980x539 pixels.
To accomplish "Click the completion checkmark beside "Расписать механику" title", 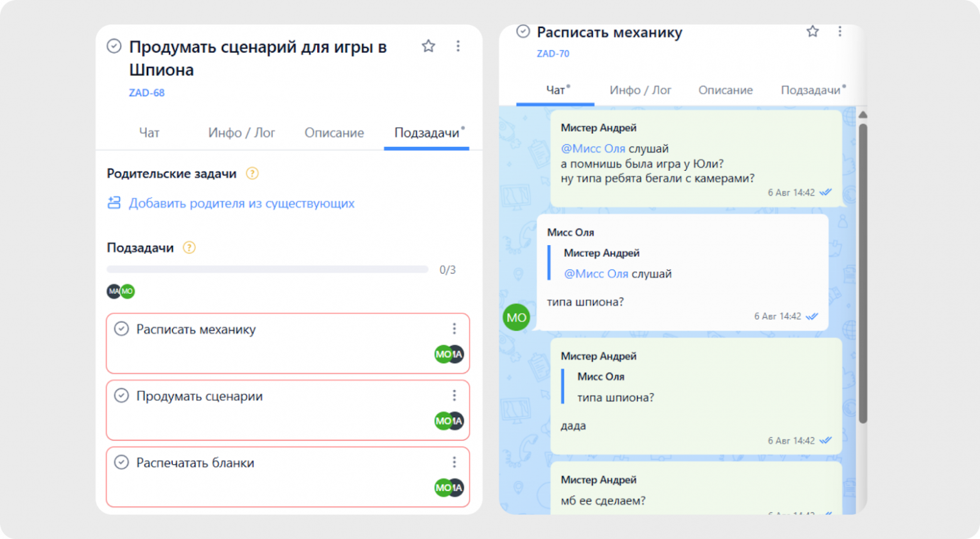I will pyautogui.click(x=522, y=32).
